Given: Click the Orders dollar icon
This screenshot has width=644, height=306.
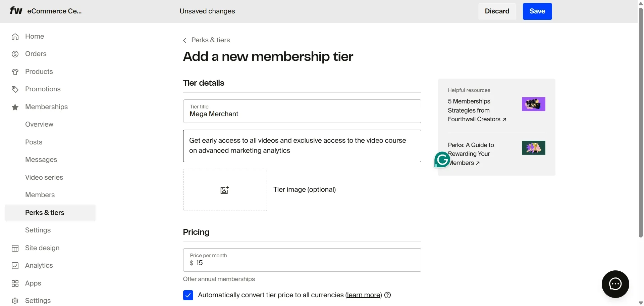Looking at the screenshot, I should [x=15, y=54].
